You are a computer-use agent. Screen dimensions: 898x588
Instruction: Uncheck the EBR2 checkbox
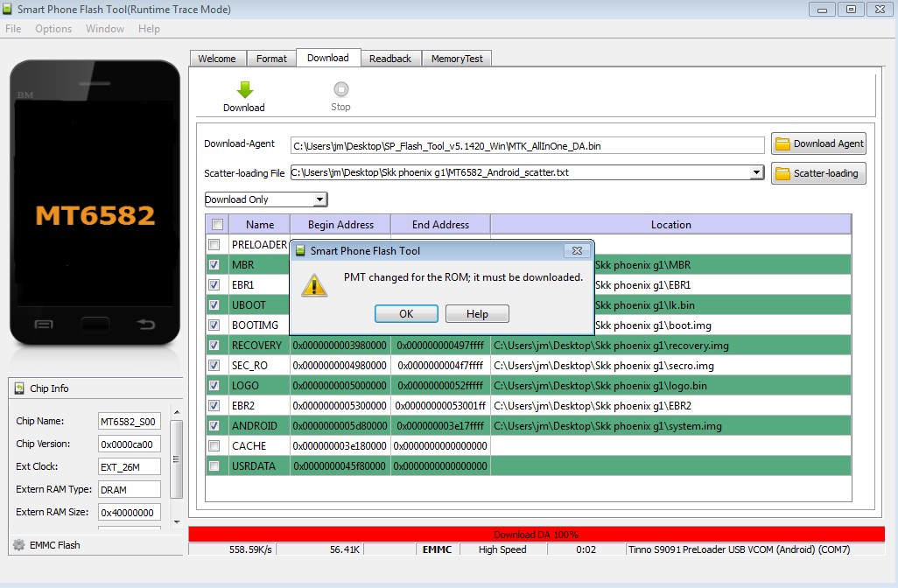[x=214, y=405]
